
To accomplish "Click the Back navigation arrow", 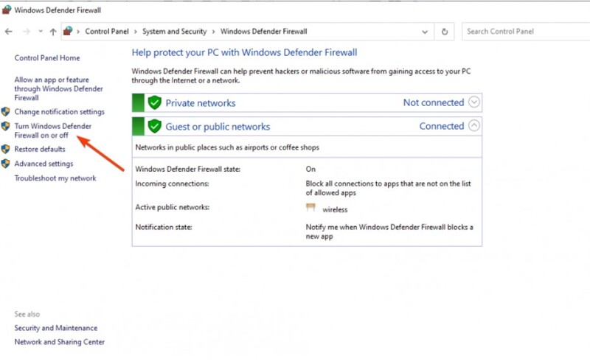I will click(x=9, y=32).
